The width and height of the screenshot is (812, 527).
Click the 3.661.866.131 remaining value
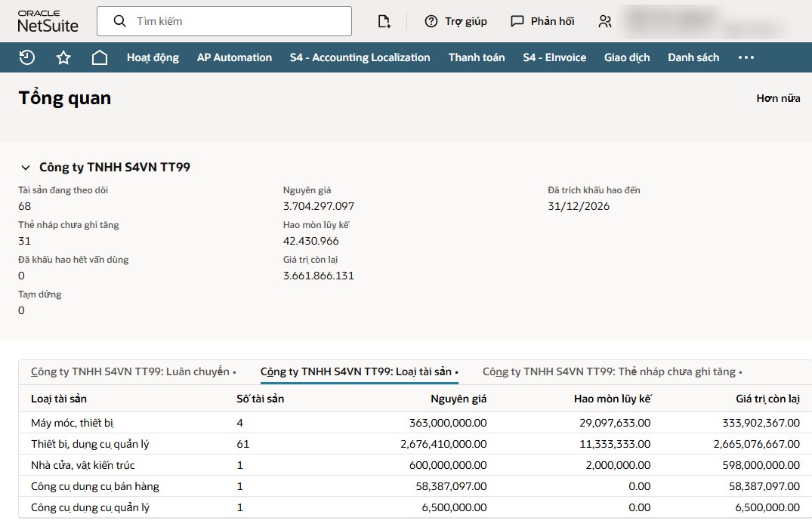(319, 276)
